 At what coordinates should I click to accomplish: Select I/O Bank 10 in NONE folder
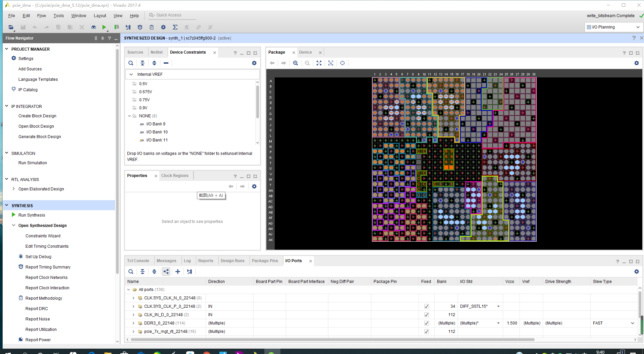pyautogui.click(x=157, y=132)
